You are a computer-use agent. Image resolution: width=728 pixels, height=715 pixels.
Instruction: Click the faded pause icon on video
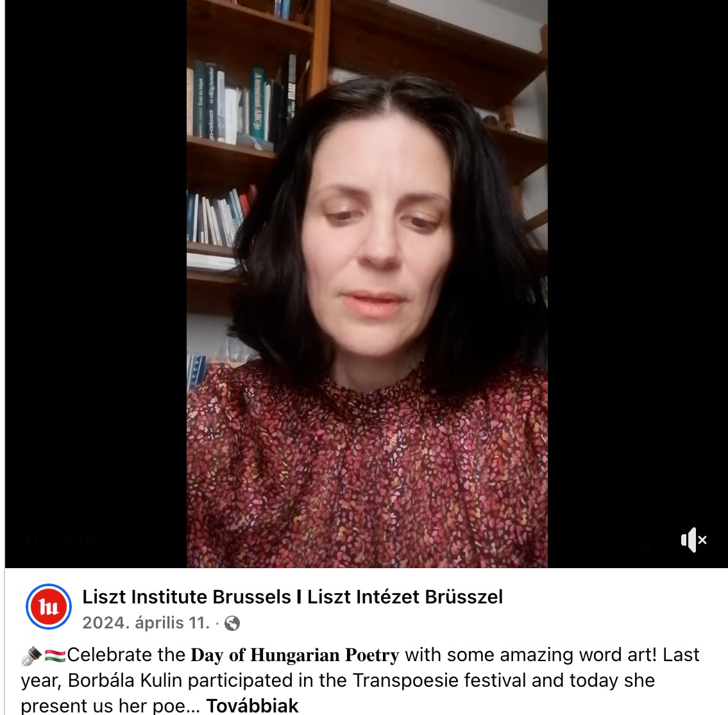pos(33,539)
